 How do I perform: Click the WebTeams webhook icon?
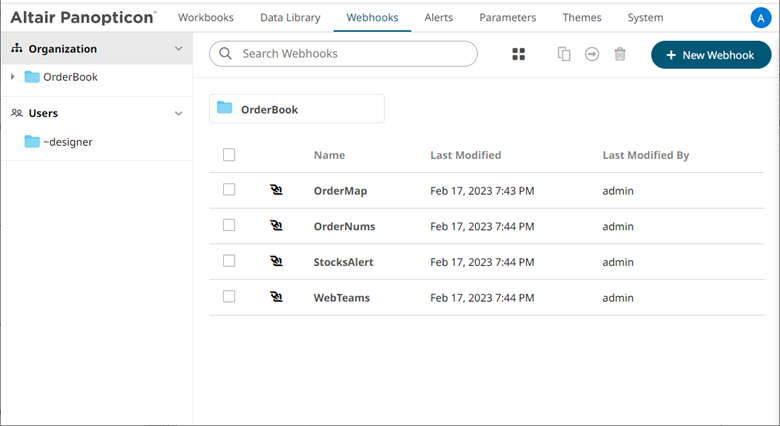276,297
